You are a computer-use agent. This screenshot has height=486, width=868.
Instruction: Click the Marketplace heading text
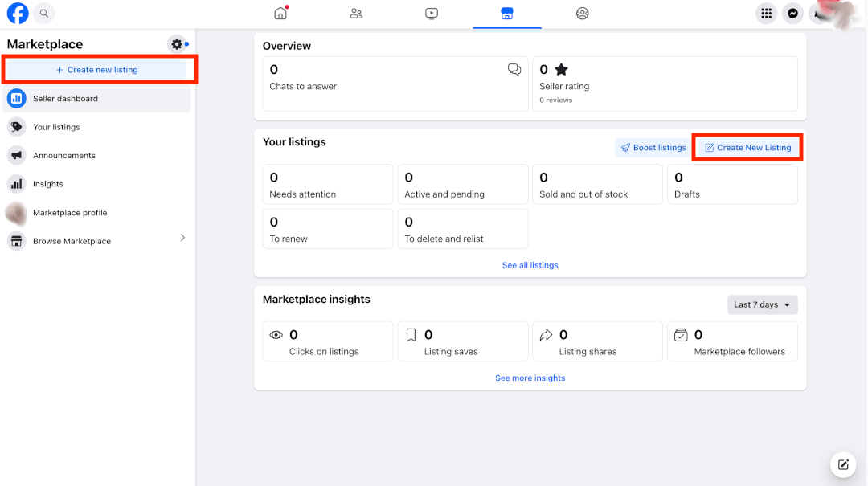[45, 44]
